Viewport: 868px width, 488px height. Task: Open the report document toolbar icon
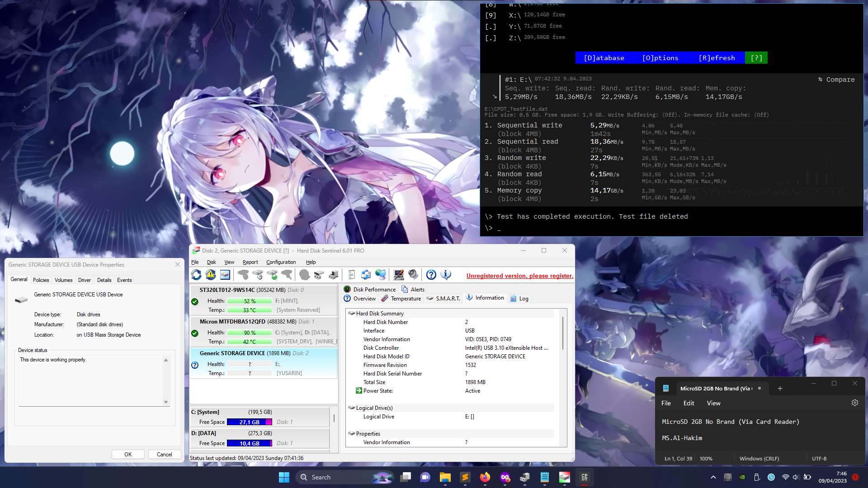click(x=352, y=275)
